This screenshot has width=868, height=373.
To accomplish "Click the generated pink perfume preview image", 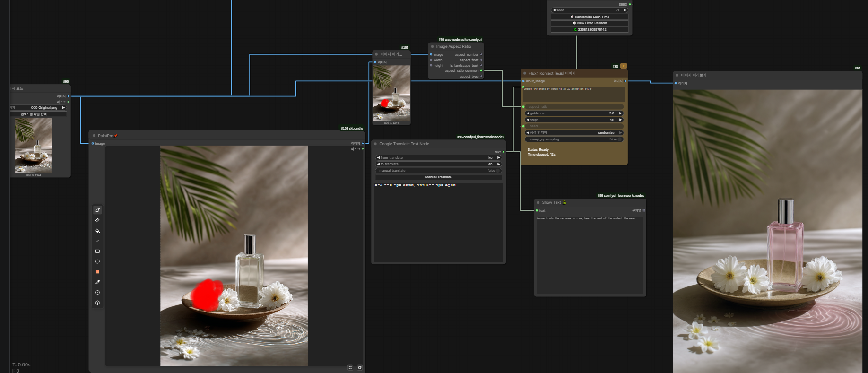I will (767, 231).
